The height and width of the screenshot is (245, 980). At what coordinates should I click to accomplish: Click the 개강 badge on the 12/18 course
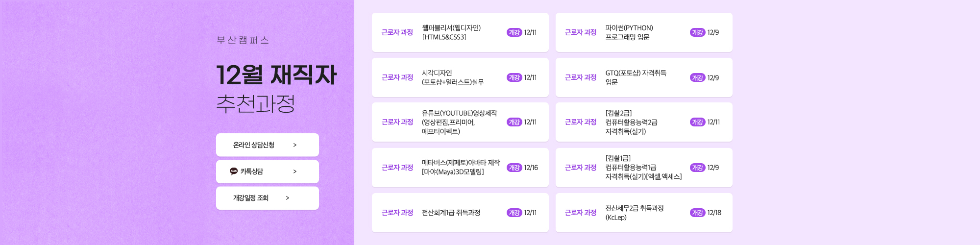point(697,213)
